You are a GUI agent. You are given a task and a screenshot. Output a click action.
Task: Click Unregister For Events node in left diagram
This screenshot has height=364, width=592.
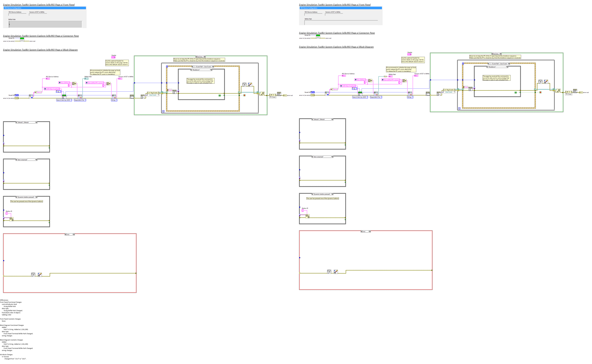tap(263, 93)
